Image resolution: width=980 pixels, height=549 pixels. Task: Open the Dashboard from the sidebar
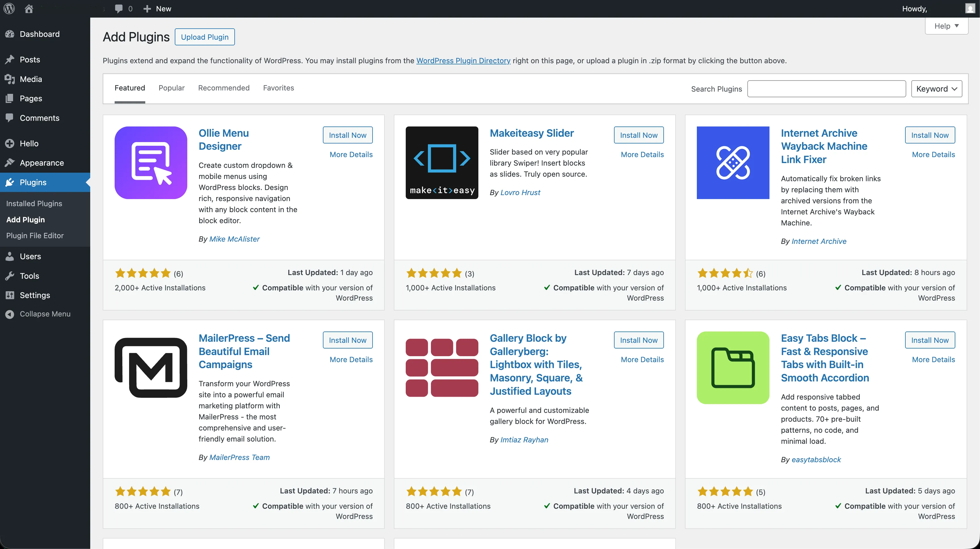tap(10, 34)
